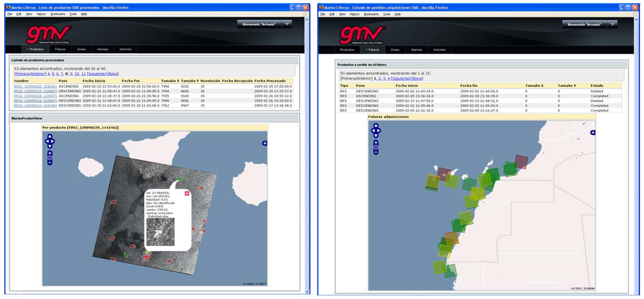644x299 pixels.
Task: Open the Bookmarks menu in the left window
Action: pyautogui.click(x=57, y=14)
